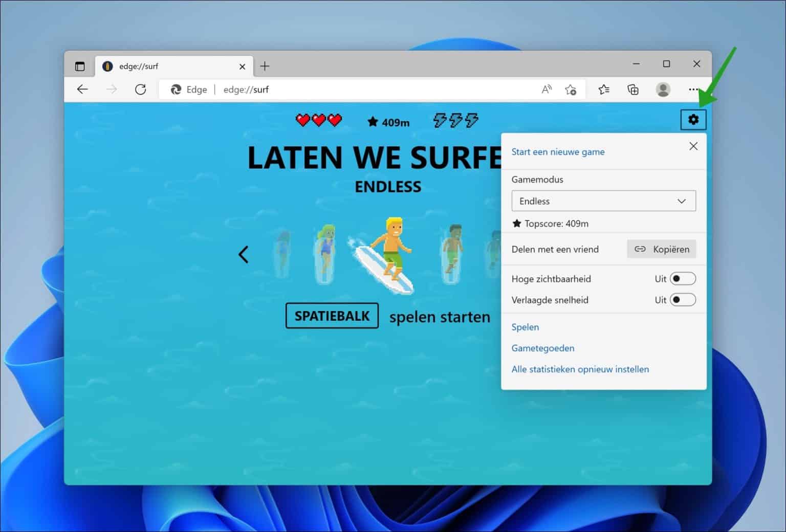Open the Favorites star icon
786x532 pixels.
pyautogui.click(x=604, y=89)
